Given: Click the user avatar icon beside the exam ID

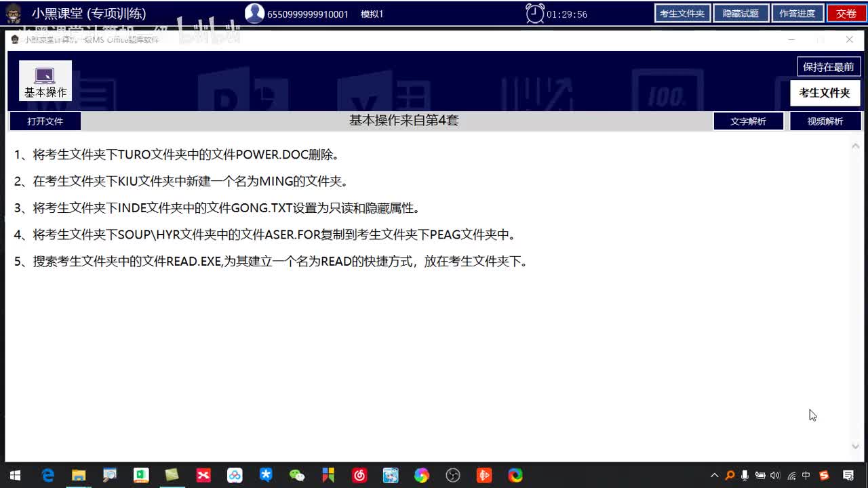Looking at the screenshot, I should [x=254, y=14].
